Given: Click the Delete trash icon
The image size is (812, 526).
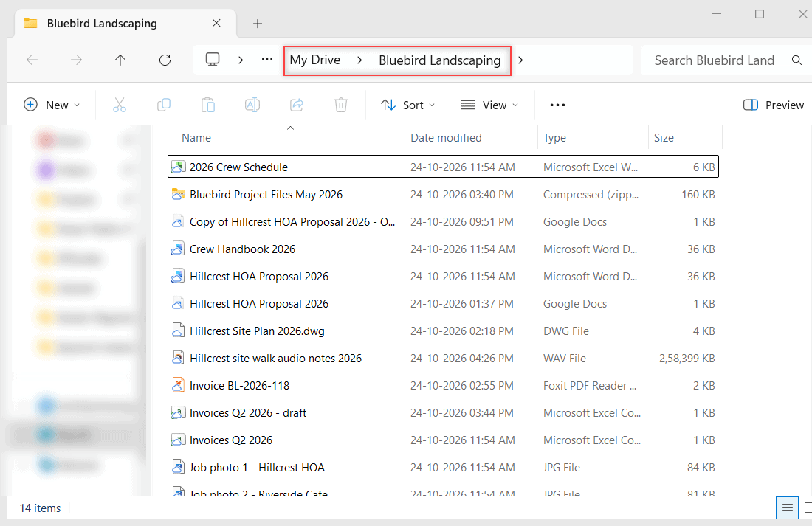Looking at the screenshot, I should [x=341, y=105].
